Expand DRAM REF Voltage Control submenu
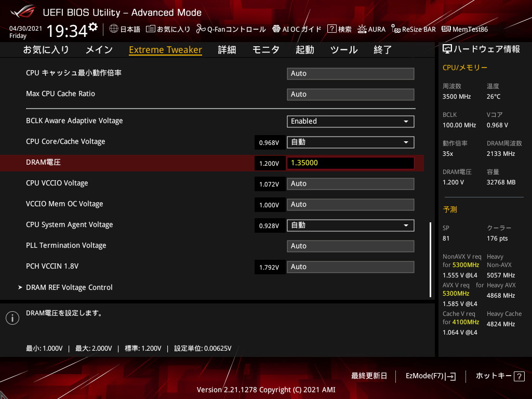 (69, 287)
